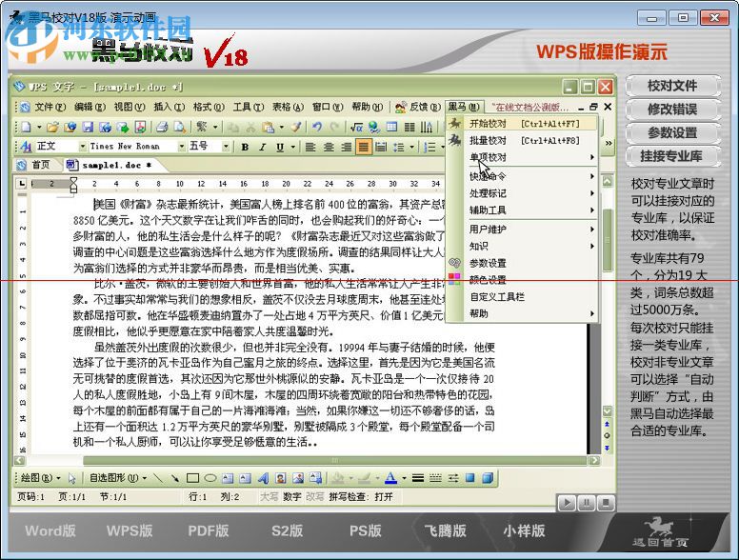Align text right
The height and width of the screenshot is (560, 739).
346,147
